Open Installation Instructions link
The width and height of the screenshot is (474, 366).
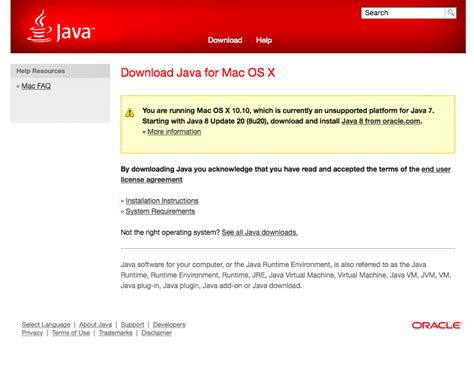tap(162, 201)
